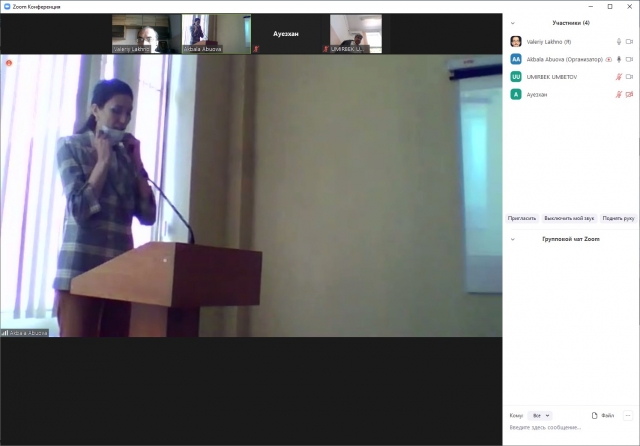Click the Поднять руку button

pyautogui.click(x=618, y=218)
